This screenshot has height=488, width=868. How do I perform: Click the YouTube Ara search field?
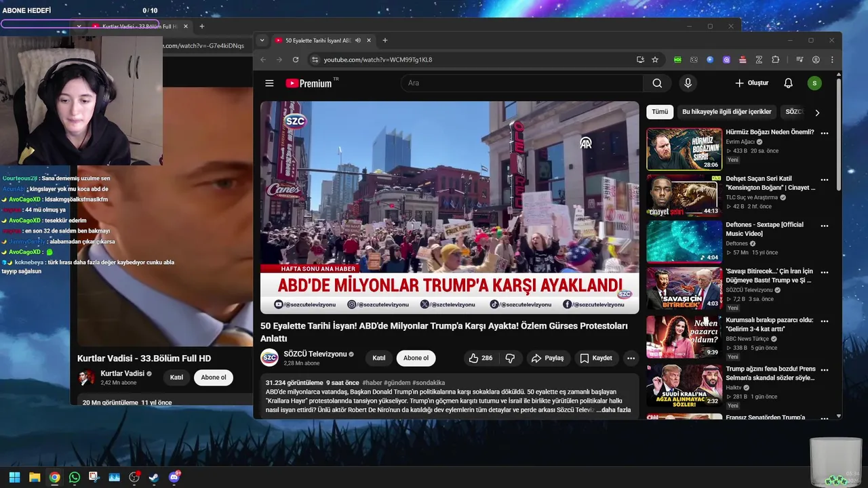[x=522, y=83]
